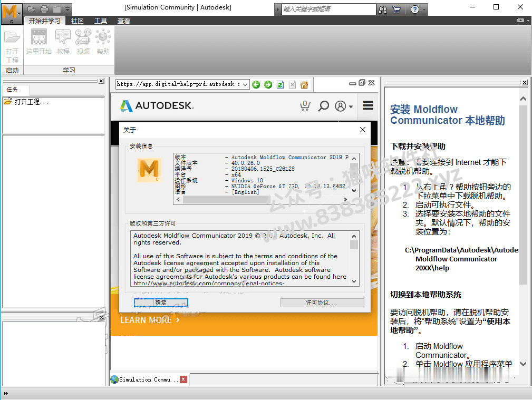Click the help panel scroll-down arrow
The height and width of the screenshot is (400, 532).
pyautogui.click(x=523, y=364)
